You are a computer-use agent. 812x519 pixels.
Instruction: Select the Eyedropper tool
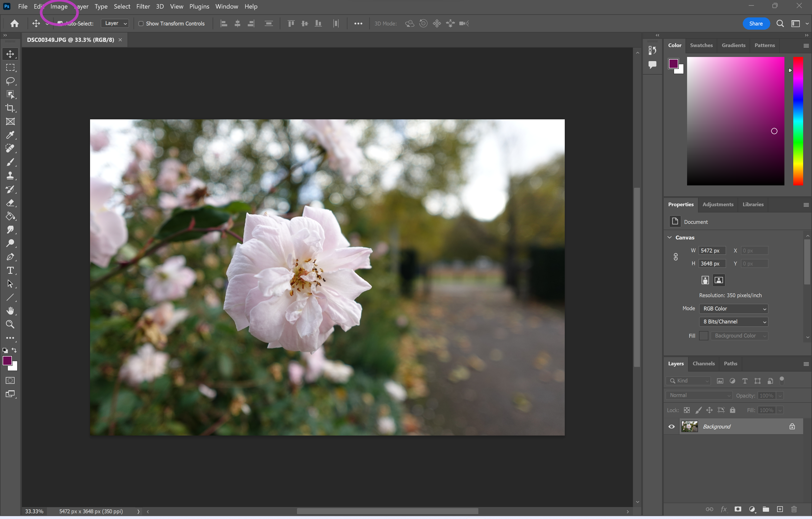(10, 135)
